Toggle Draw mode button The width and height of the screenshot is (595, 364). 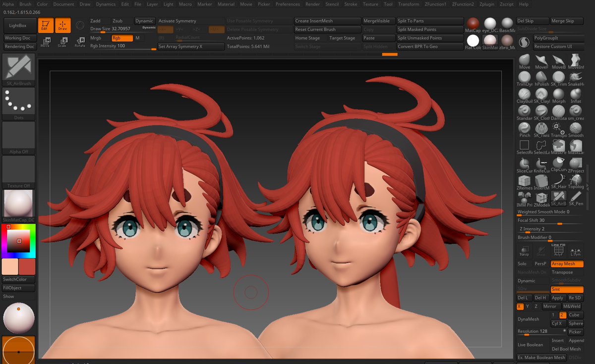(x=62, y=25)
